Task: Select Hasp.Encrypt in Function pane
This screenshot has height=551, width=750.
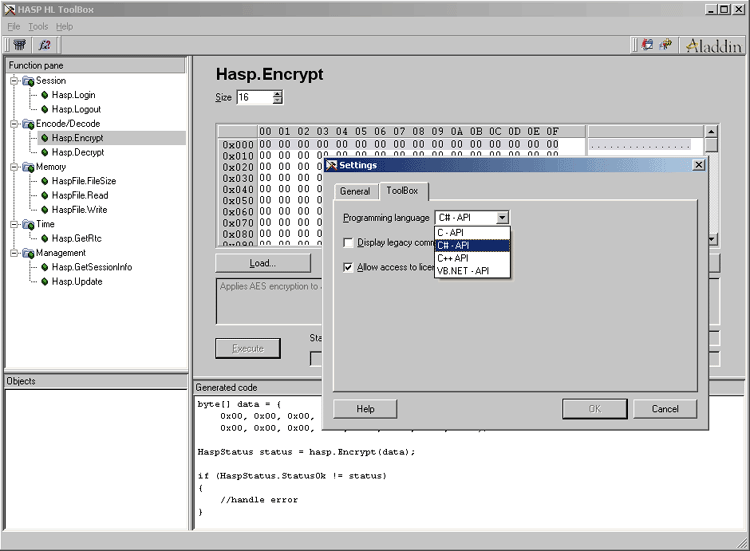Action: tap(77, 138)
